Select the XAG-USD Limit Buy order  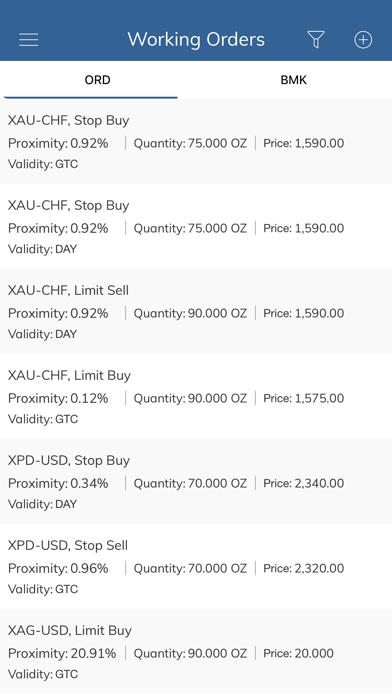pyautogui.click(x=196, y=652)
